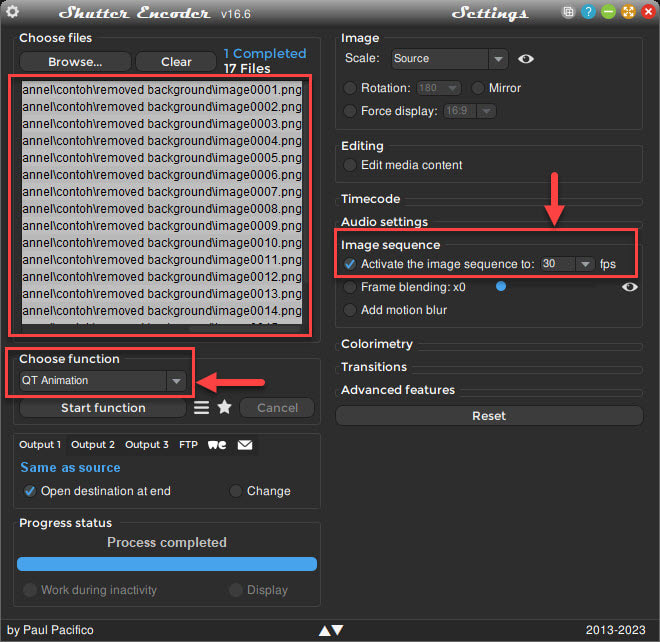This screenshot has width=660, height=642.
Task: Select image0007.png in file list
Action: click(x=162, y=192)
